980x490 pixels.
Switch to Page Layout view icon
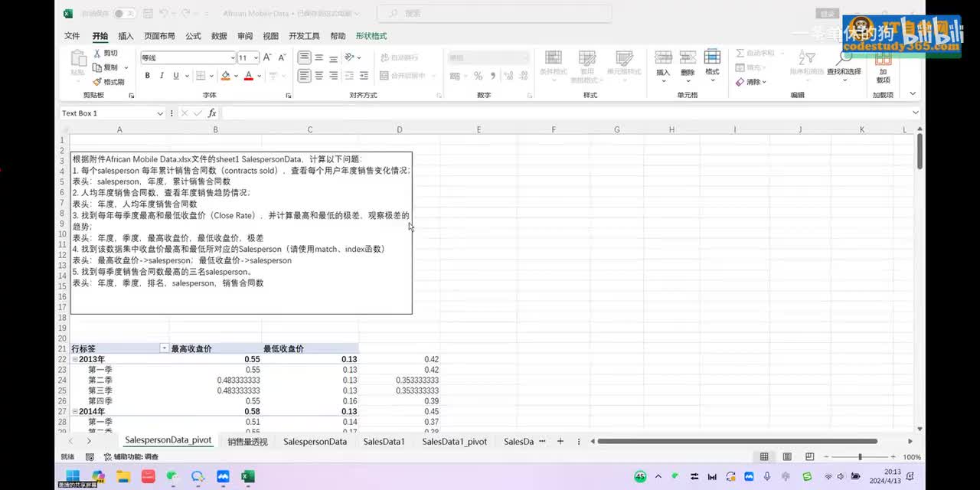tap(786, 457)
